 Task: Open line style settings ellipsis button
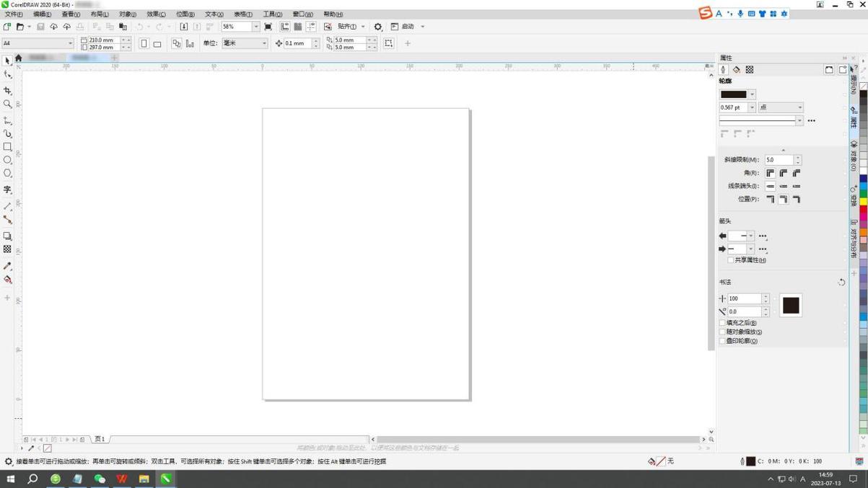pyautogui.click(x=812, y=121)
